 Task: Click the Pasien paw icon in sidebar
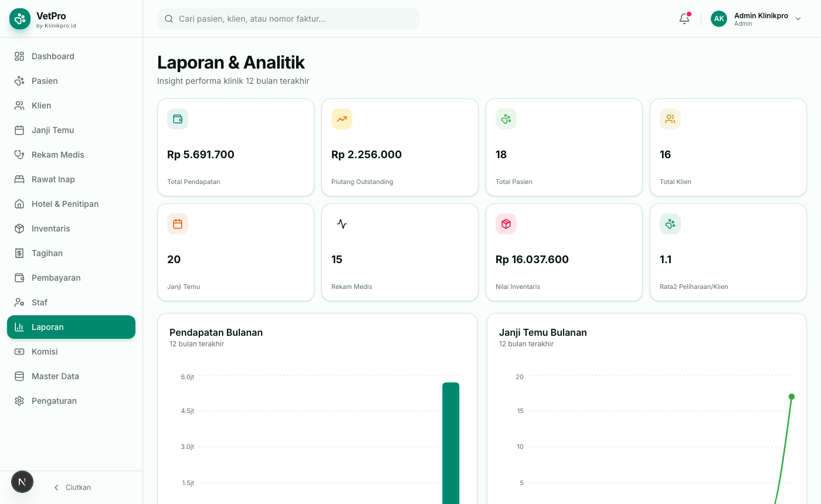tap(19, 81)
